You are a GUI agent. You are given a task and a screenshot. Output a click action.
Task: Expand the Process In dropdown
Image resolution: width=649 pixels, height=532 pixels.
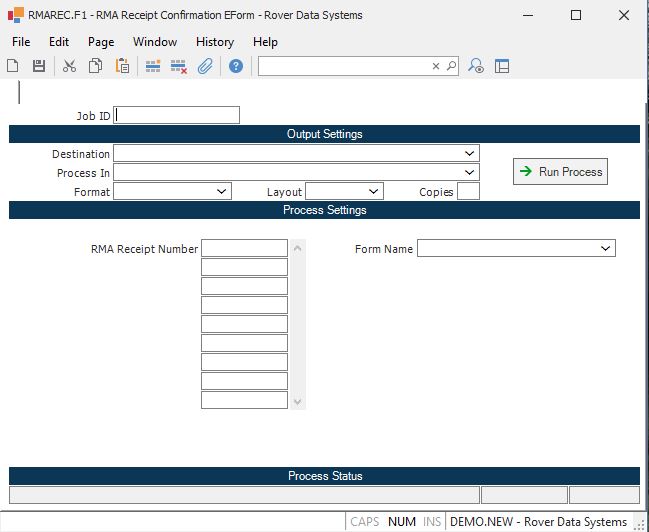470,173
